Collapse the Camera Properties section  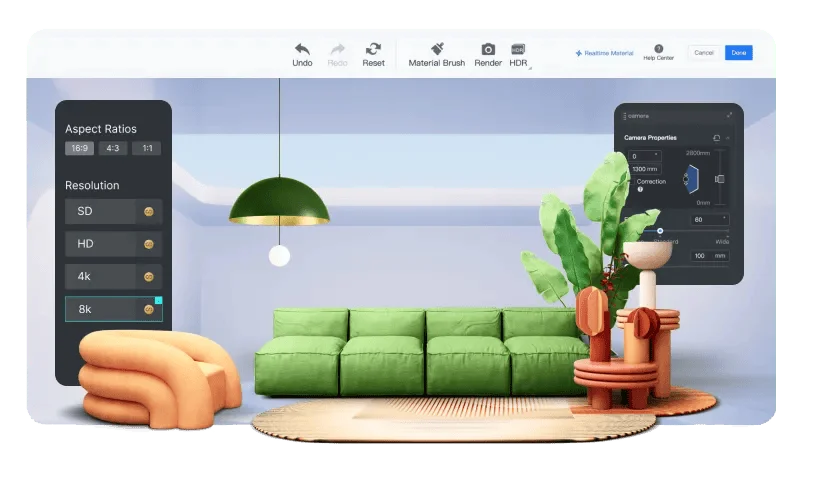point(728,138)
